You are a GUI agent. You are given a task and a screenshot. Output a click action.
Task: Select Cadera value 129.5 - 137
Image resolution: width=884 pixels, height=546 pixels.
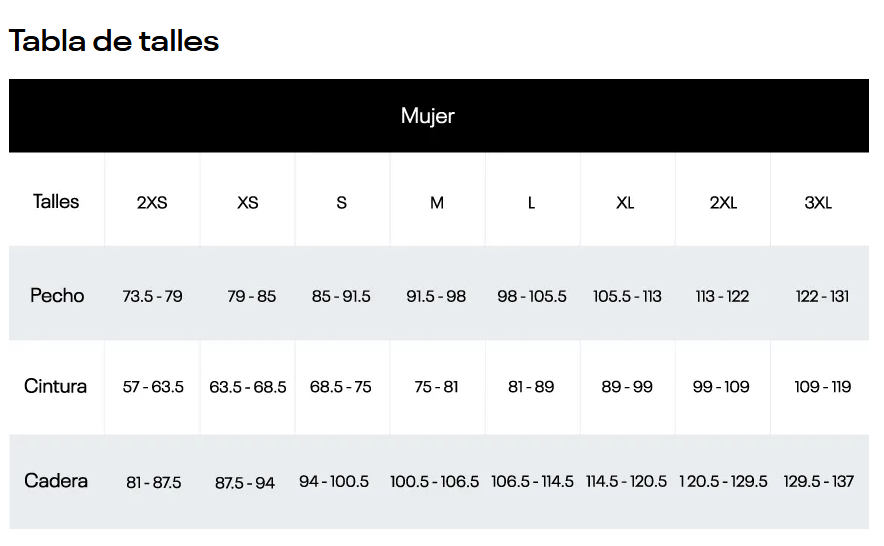tap(819, 482)
